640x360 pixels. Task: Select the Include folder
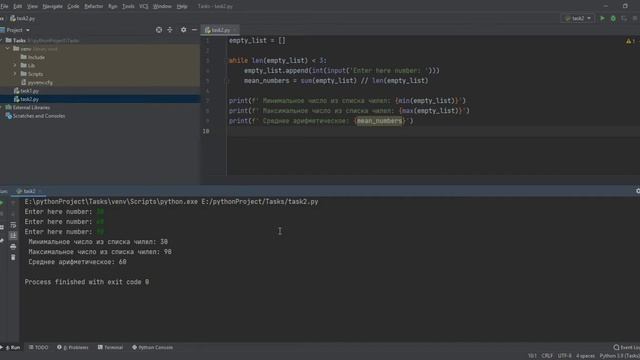(33, 57)
